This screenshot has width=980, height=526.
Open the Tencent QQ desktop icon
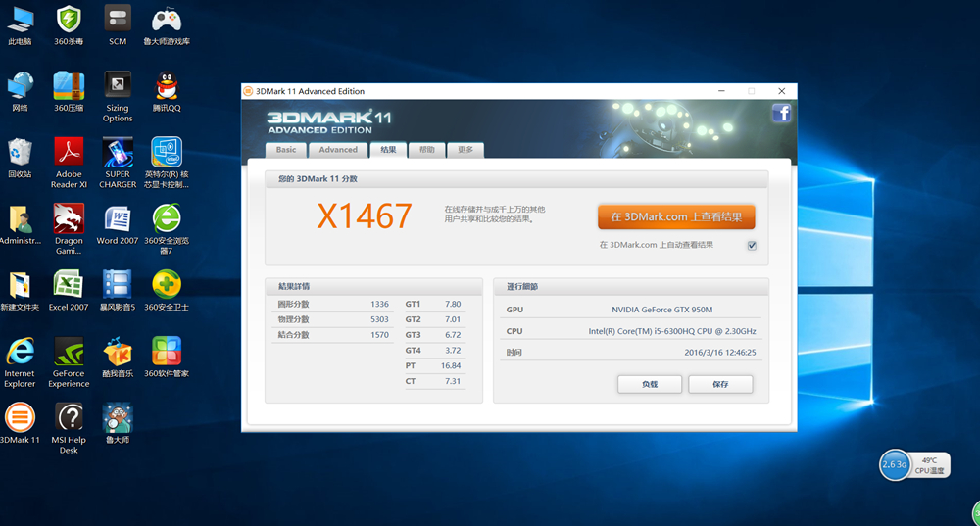(x=167, y=87)
